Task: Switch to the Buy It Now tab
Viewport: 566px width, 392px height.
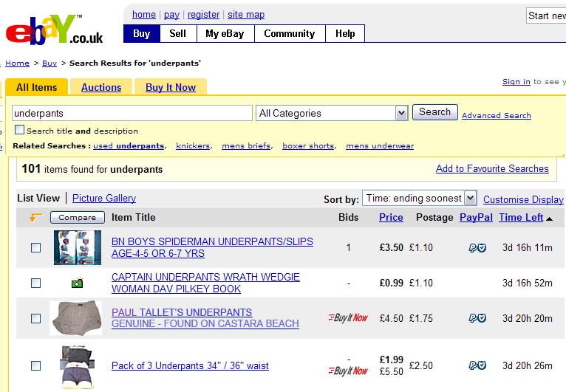Action: (x=171, y=87)
